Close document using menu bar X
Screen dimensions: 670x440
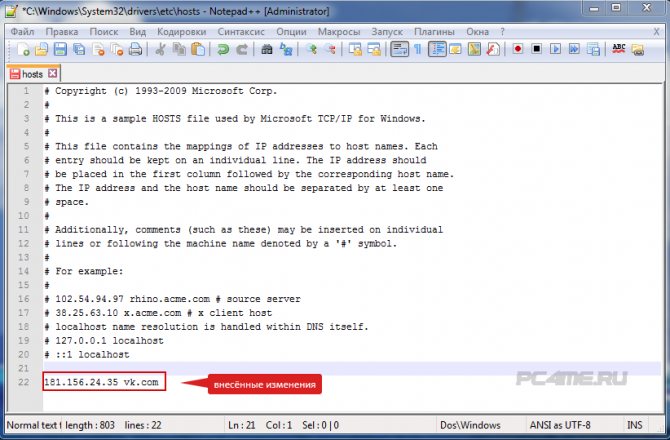pos(656,32)
